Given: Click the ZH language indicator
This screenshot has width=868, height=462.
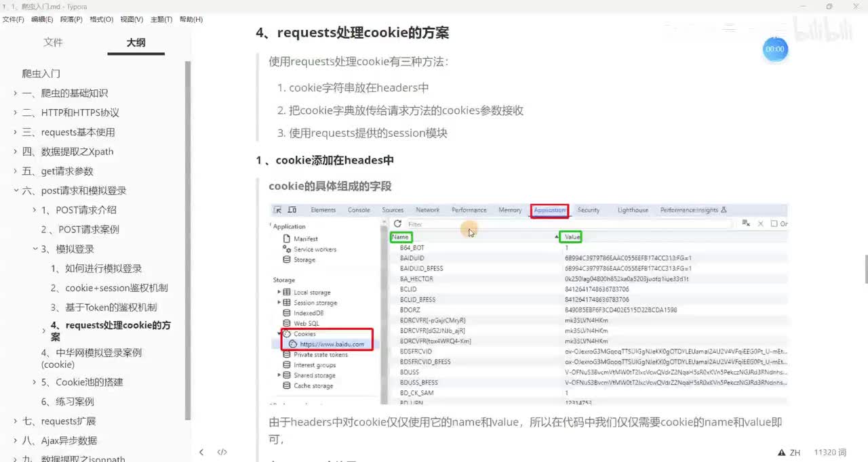Looking at the screenshot, I should click(795, 453).
